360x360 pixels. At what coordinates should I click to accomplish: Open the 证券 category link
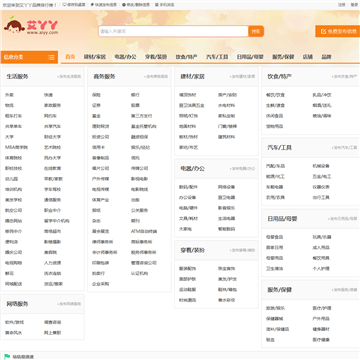coord(96,105)
